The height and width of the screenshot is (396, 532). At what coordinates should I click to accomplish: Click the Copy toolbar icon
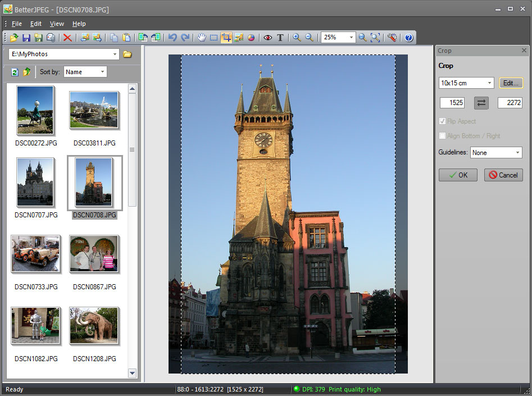114,37
